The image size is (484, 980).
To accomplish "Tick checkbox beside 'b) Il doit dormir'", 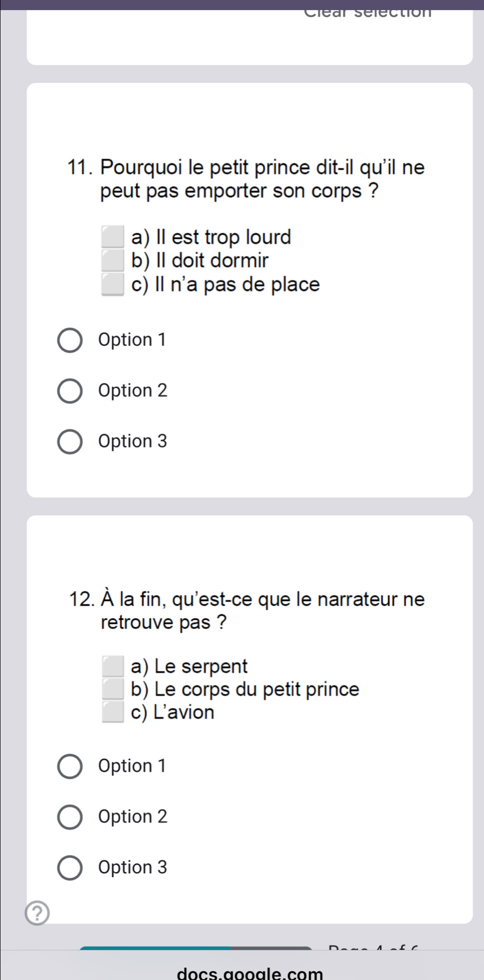I will [x=112, y=261].
